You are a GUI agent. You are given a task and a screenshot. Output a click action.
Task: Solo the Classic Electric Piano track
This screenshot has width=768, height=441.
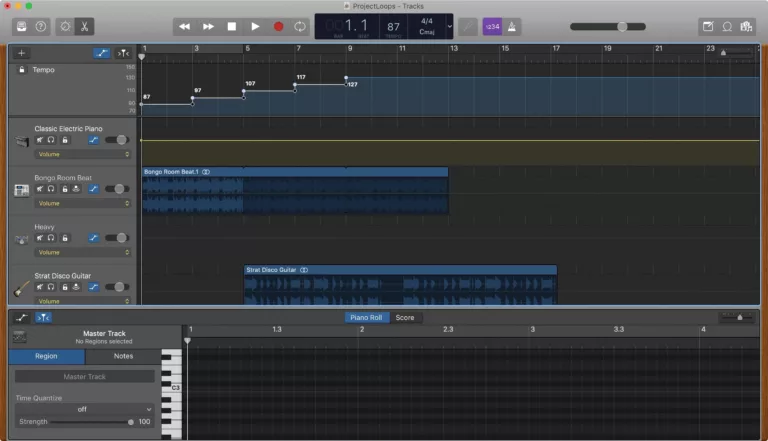tap(51, 140)
